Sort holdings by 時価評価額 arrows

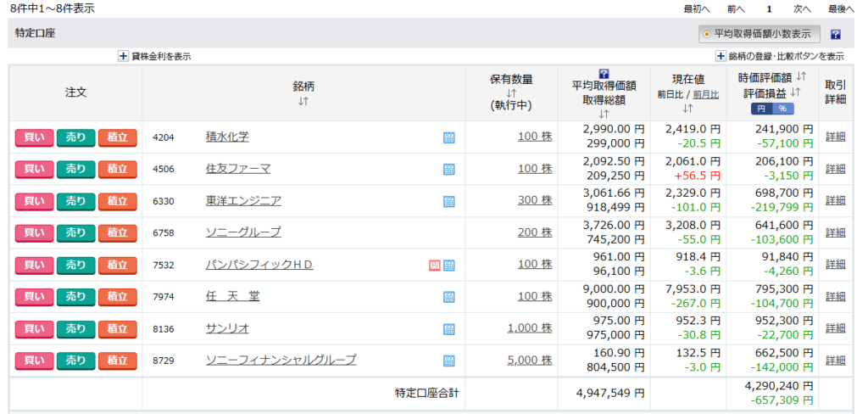click(801, 76)
